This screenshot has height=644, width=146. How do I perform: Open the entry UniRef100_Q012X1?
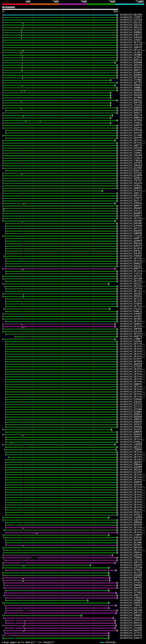pyautogui.click(x=131, y=22)
